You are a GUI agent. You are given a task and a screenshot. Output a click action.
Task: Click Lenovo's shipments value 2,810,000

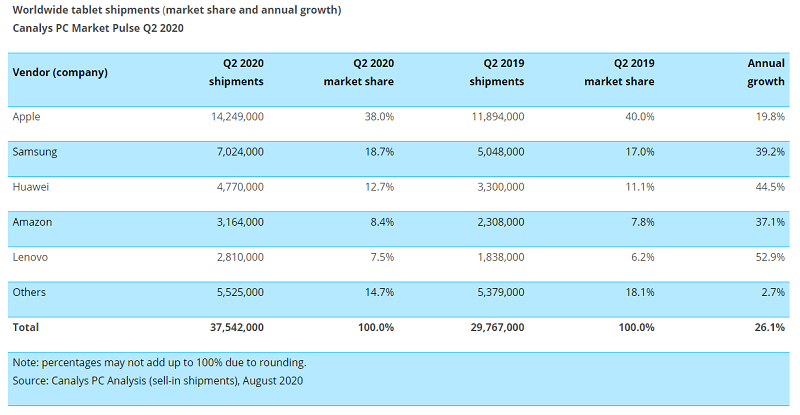coord(240,257)
